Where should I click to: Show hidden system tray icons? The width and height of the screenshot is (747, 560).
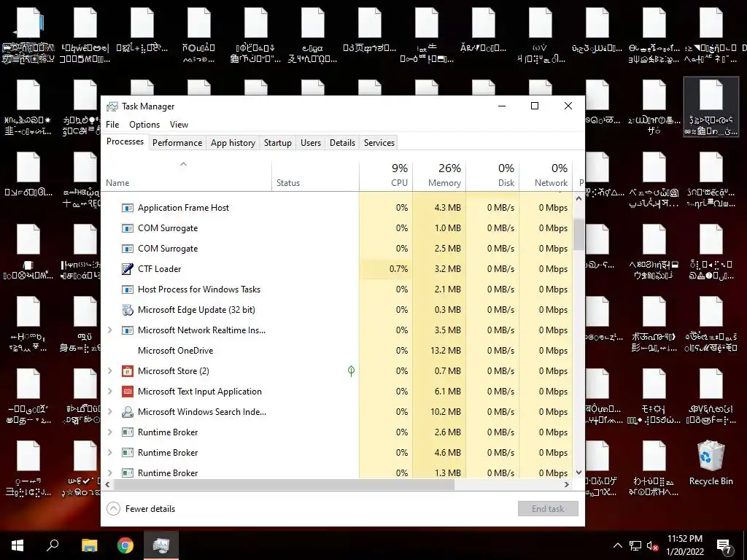click(617, 545)
